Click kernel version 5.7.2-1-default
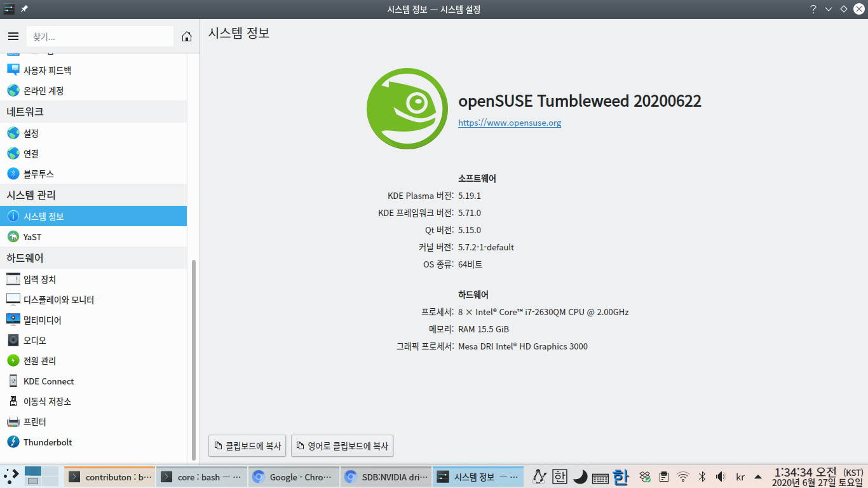 tap(486, 247)
